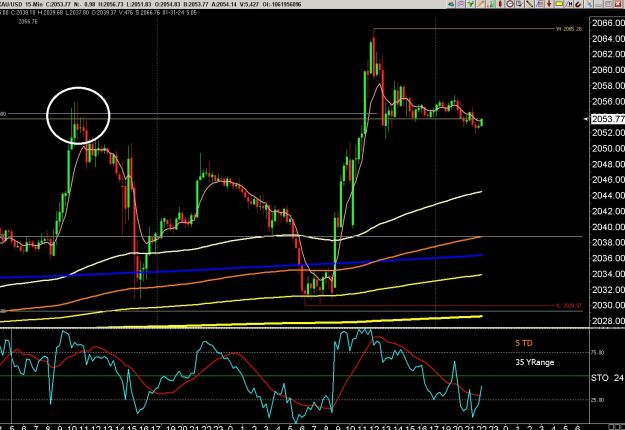Click the red S 2029.97 low label
The width and height of the screenshot is (625, 430).
coord(569,306)
